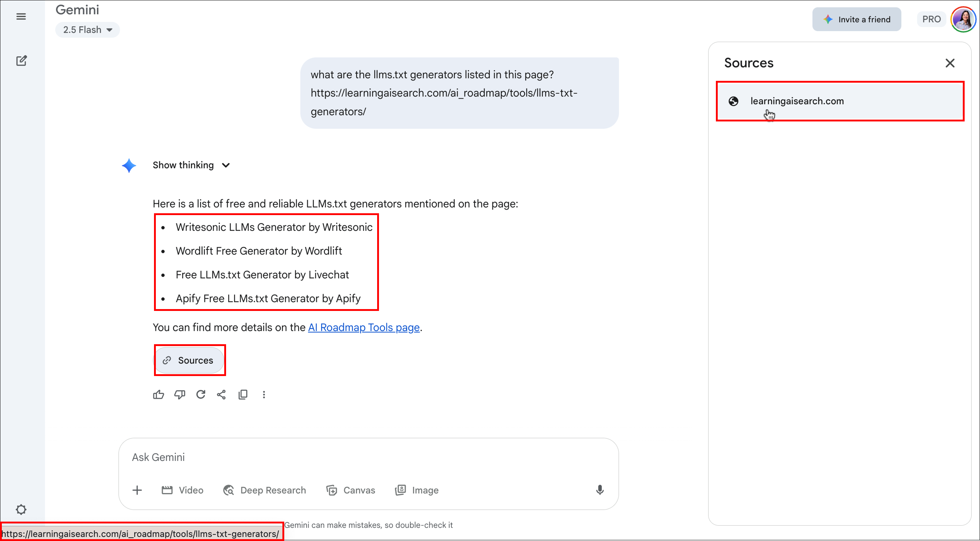
Task: Activate microphone voice input
Action: pyautogui.click(x=600, y=490)
